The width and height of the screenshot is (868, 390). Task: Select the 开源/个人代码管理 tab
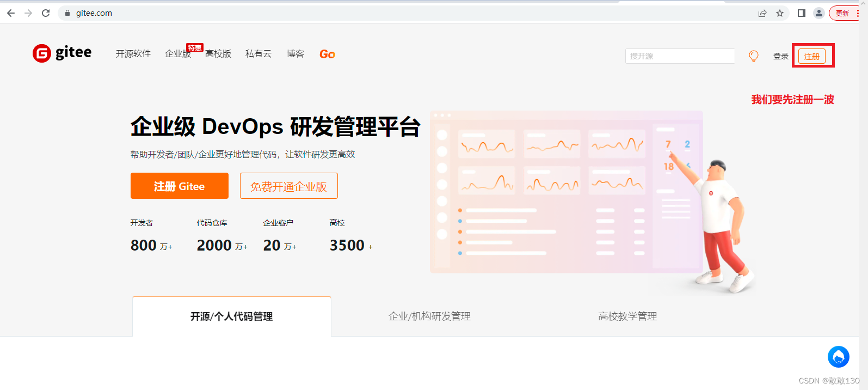[x=232, y=316]
